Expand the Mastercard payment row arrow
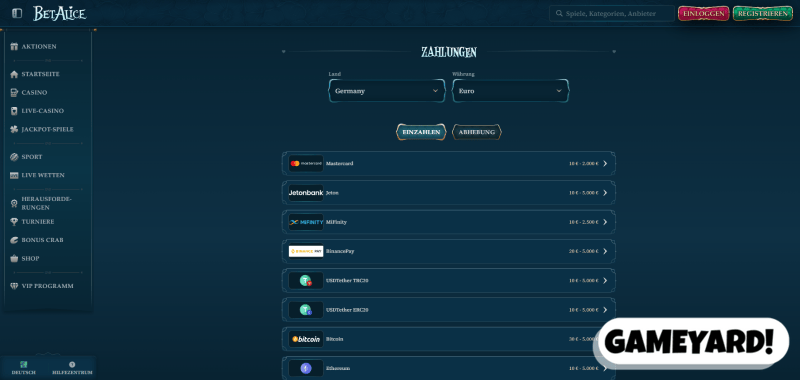This screenshot has width=800, height=380. point(605,163)
